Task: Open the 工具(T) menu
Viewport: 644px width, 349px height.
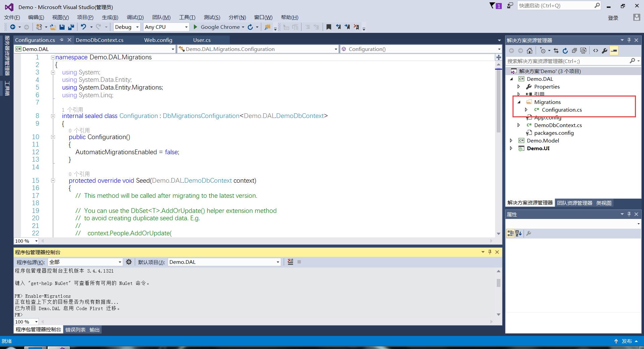Action: click(187, 17)
